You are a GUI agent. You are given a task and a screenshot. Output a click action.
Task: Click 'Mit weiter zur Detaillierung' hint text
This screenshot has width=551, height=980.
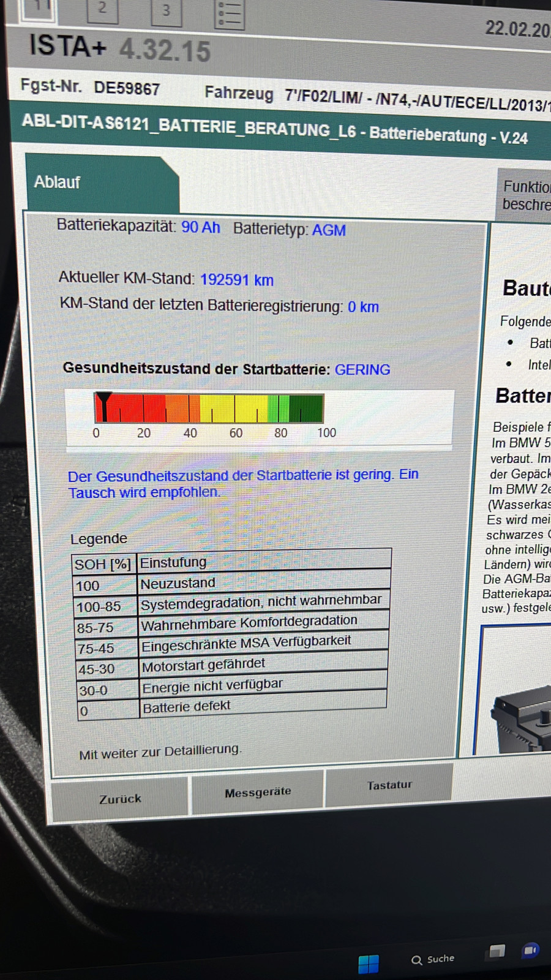(160, 752)
